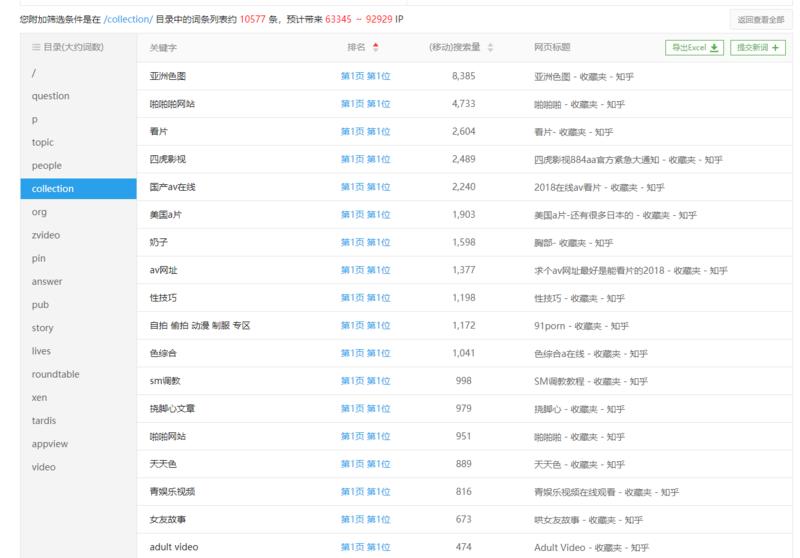The height and width of the screenshot is (558, 800).
Task: Open rank link in 性技巧 row
Action: pyautogui.click(x=365, y=297)
